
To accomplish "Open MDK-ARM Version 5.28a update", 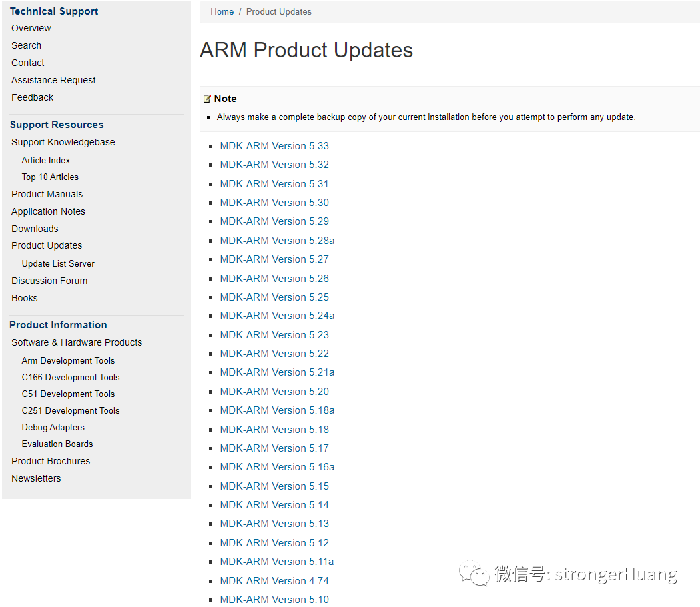I will coord(277,241).
